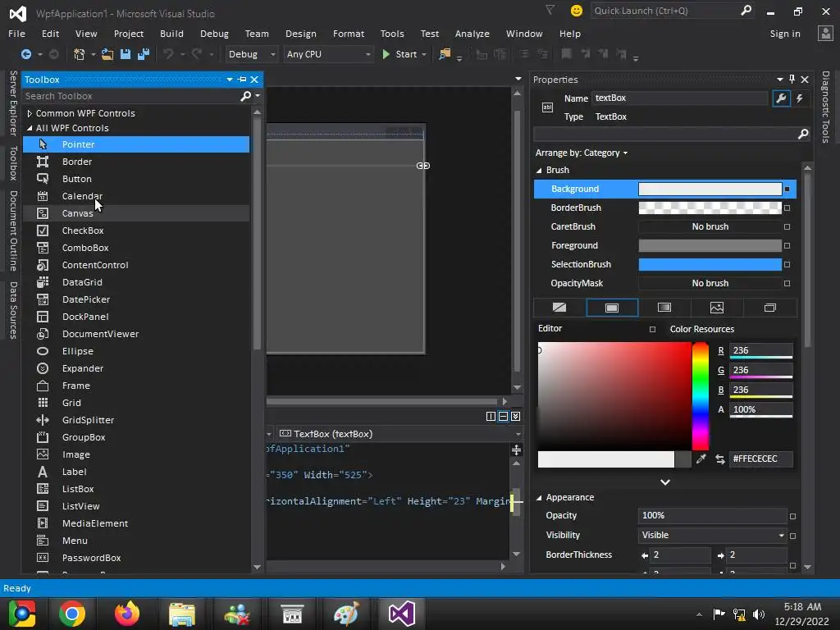The image size is (840, 630).
Task: Select the Canvas control in Toolbox
Action: 136,213
